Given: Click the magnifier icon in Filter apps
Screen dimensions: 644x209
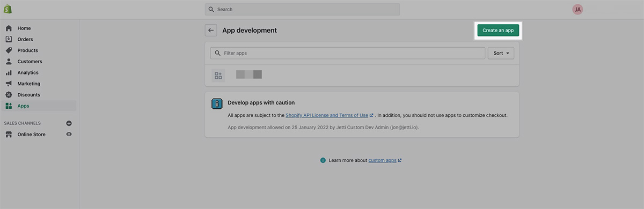Looking at the screenshot, I should pyautogui.click(x=217, y=53).
